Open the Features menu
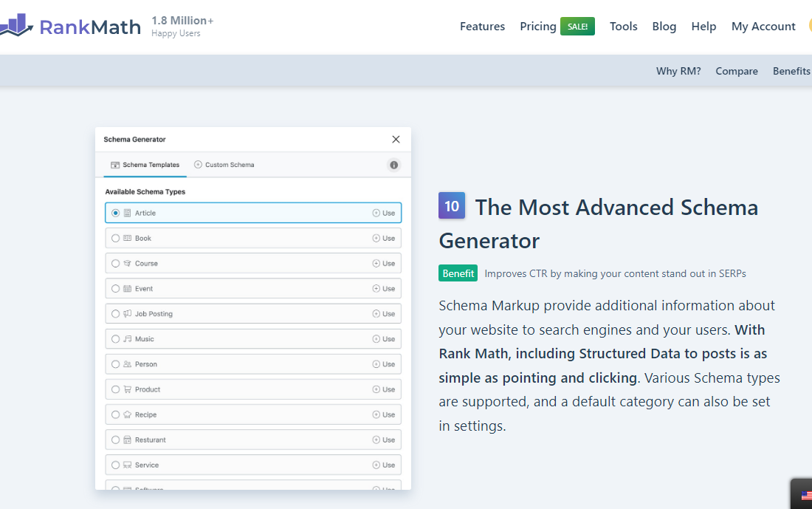The height and width of the screenshot is (509, 812). 482,26
